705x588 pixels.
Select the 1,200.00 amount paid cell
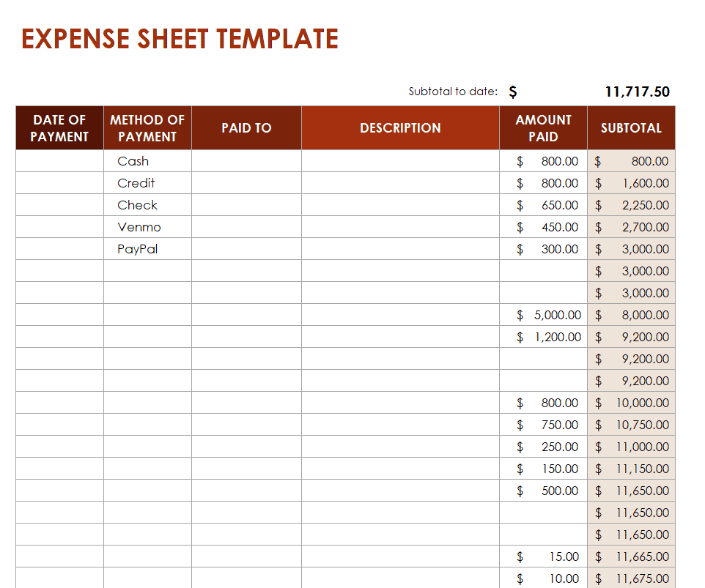[x=543, y=337]
